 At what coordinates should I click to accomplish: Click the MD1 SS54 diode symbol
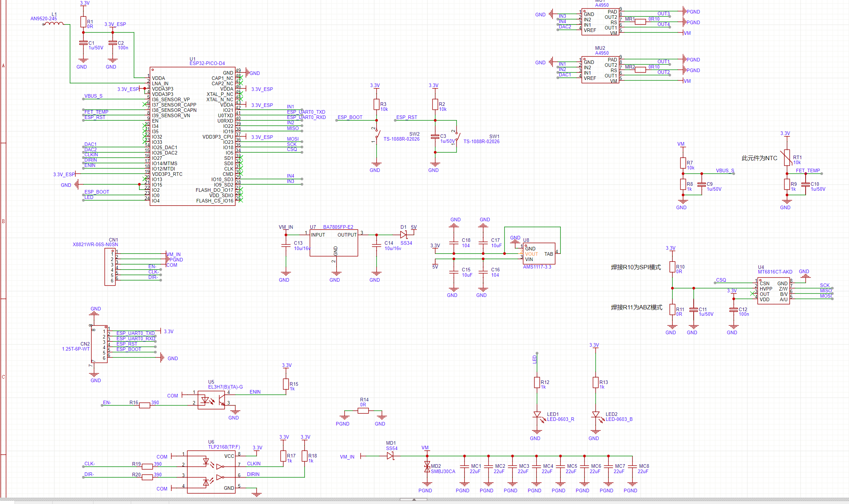[x=391, y=456]
